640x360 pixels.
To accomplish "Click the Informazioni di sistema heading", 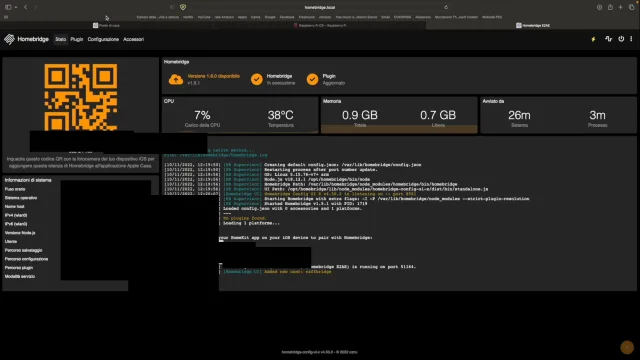I will 28,180.
